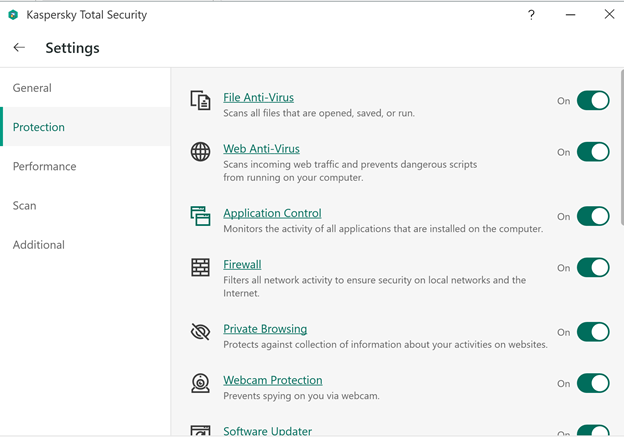Click the Kaspersky logo icon in title bar
Image resolution: width=624 pixels, height=438 pixels.
click(13, 15)
